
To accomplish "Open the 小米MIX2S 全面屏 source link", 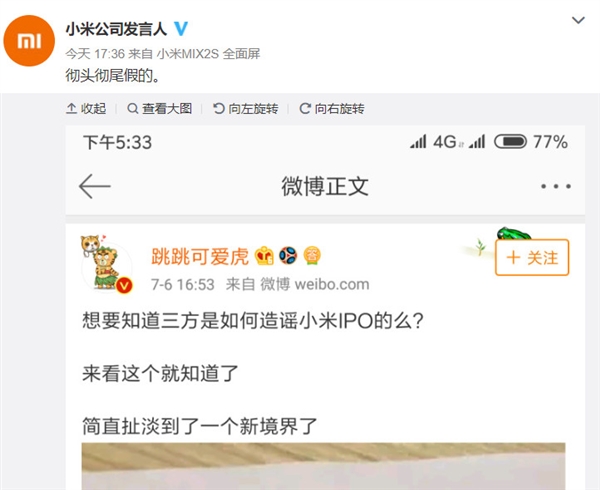I will pos(209,54).
